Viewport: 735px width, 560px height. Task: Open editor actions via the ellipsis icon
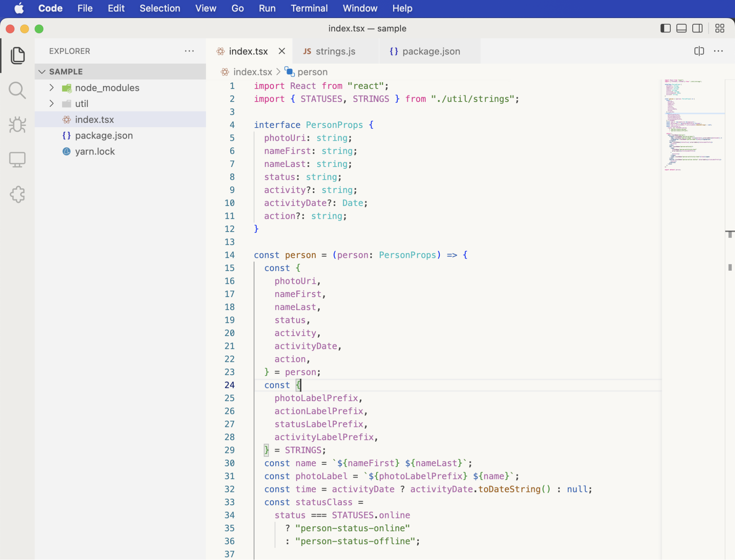tap(718, 51)
